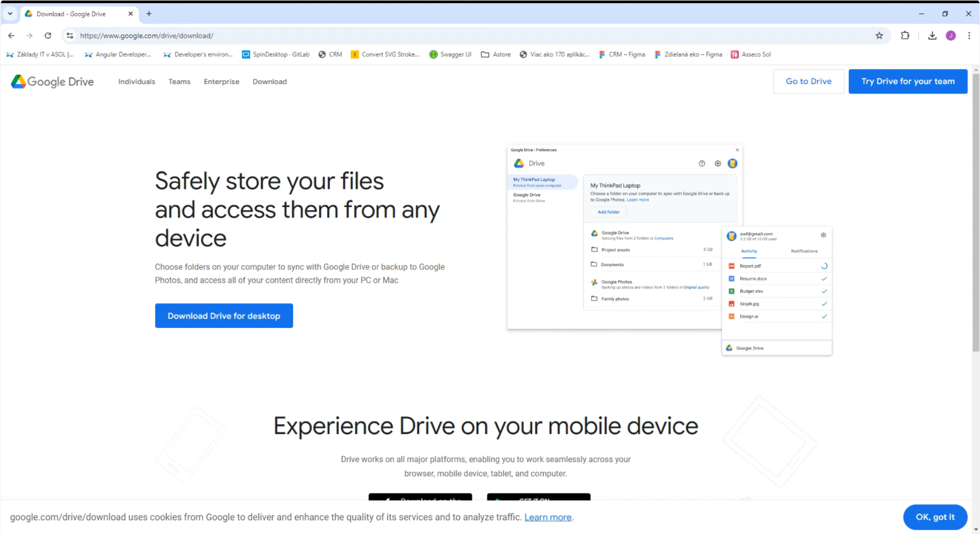Click the scrollbar down arrow
This screenshot has width=980, height=534.
[x=976, y=530]
